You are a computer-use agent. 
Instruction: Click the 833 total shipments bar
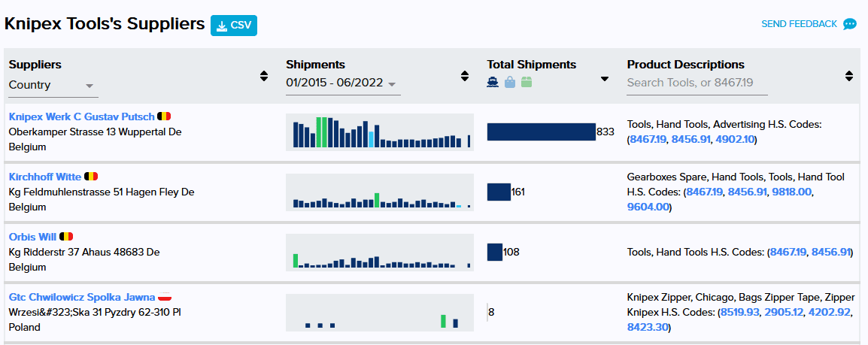coord(541,132)
